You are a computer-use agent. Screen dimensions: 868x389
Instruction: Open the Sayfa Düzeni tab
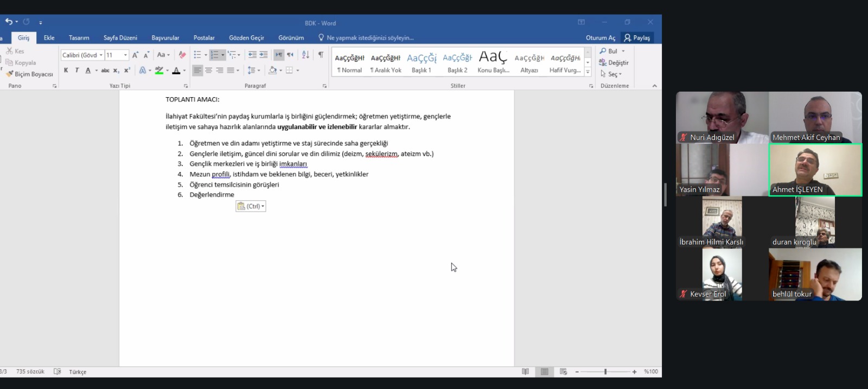point(120,37)
